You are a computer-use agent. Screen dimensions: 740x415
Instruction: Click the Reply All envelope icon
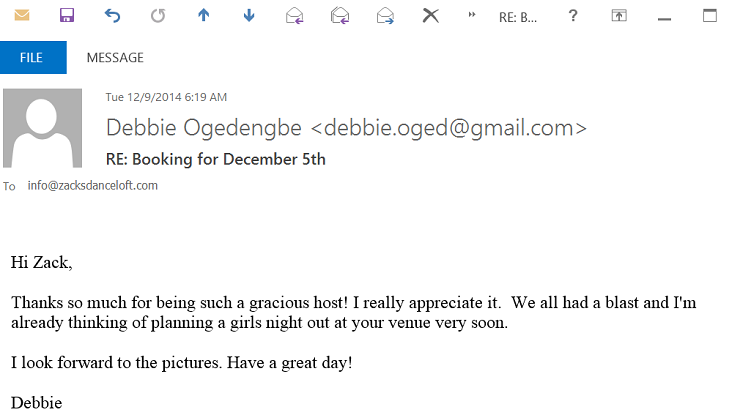pyautogui.click(x=339, y=16)
